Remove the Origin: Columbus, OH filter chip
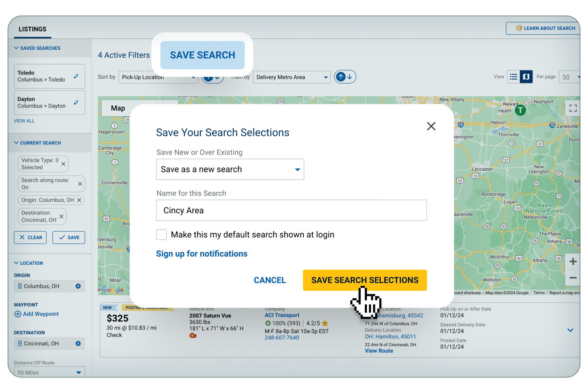The height and width of the screenshot is (392, 588). (x=79, y=200)
